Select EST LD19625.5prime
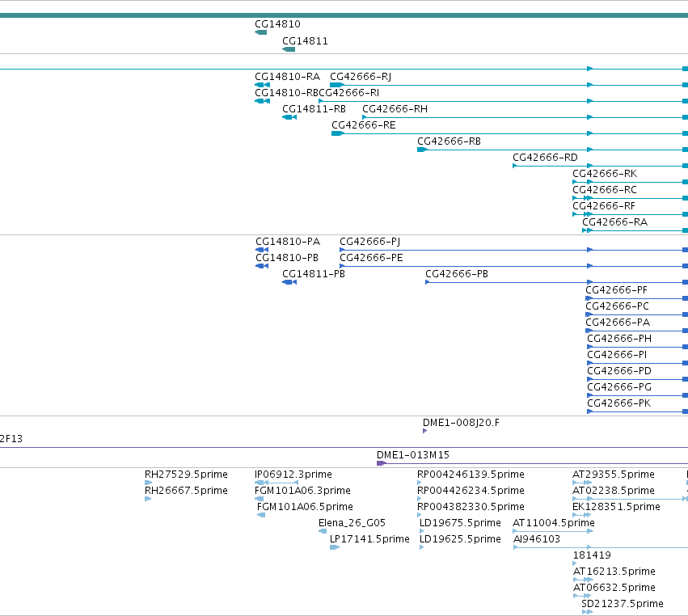The image size is (688, 616). 460,539
